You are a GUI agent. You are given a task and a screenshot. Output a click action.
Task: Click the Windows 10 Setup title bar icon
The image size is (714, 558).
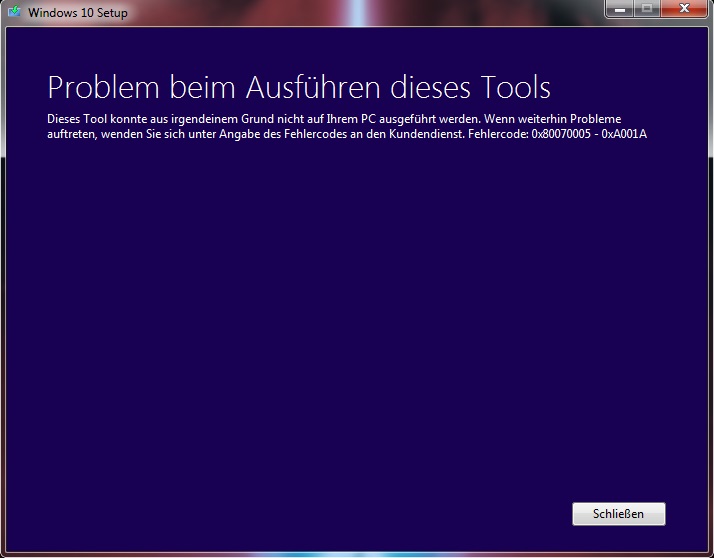(x=15, y=11)
